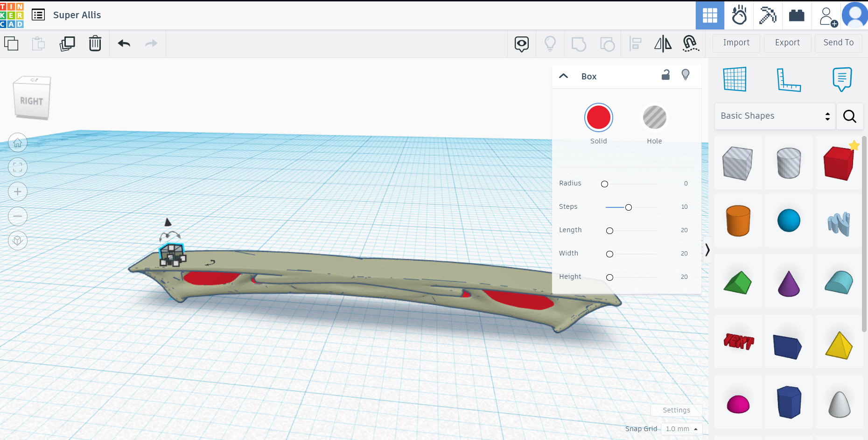The image size is (868, 440).
Task: Undo the last action
Action: point(124,43)
